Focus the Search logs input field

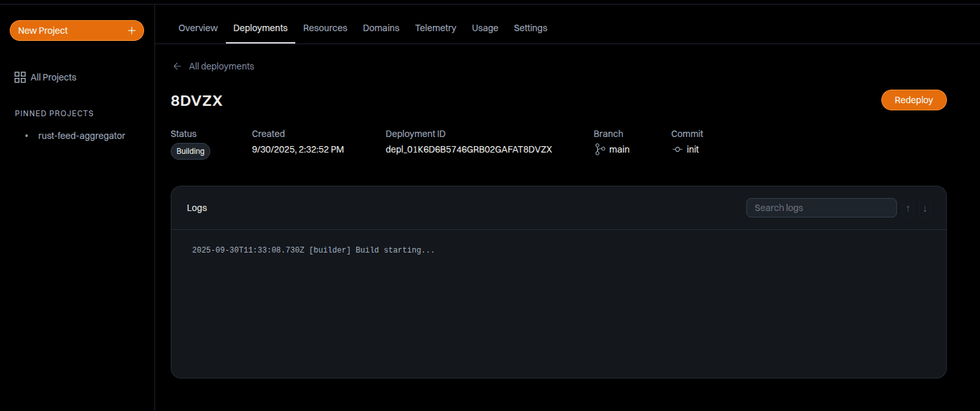tap(821, 208)
